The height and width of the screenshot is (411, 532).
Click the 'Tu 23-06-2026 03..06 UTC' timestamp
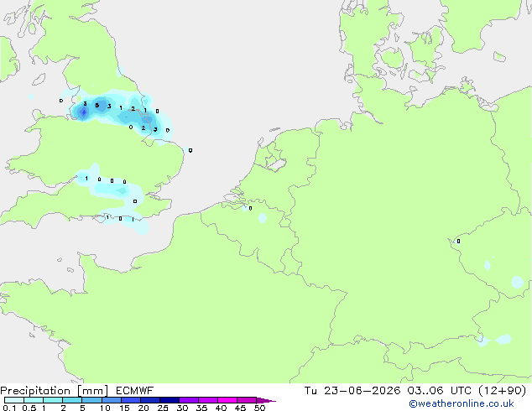(x=388, y=391)
